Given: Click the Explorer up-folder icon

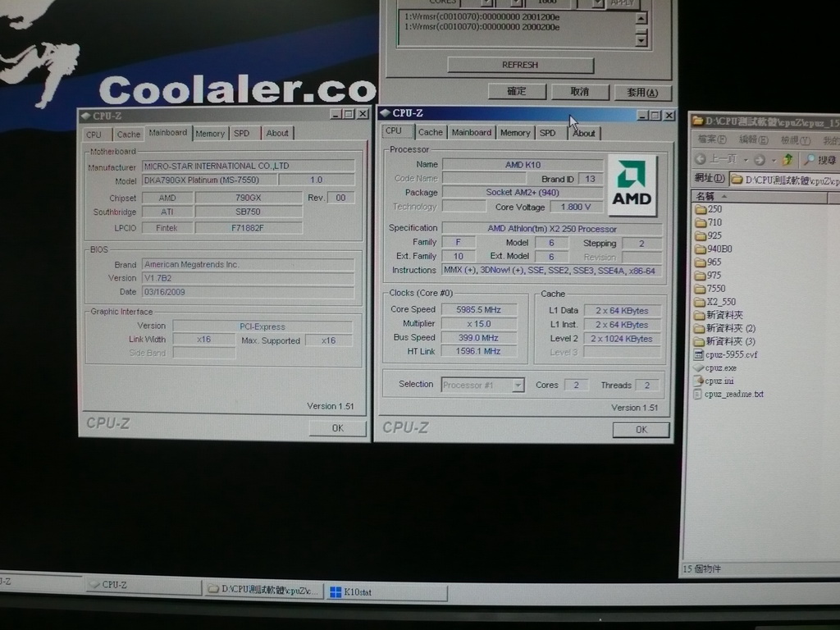Looking at the screenshot, I should pos(787,160).
